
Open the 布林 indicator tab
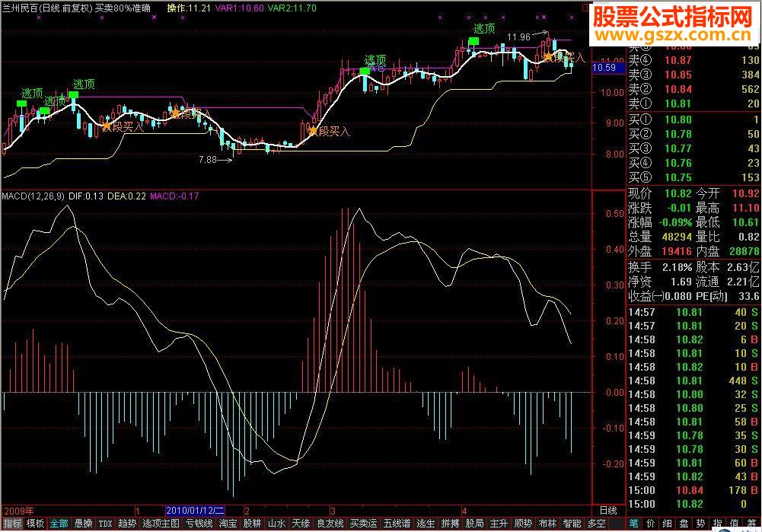coord(547,524)
